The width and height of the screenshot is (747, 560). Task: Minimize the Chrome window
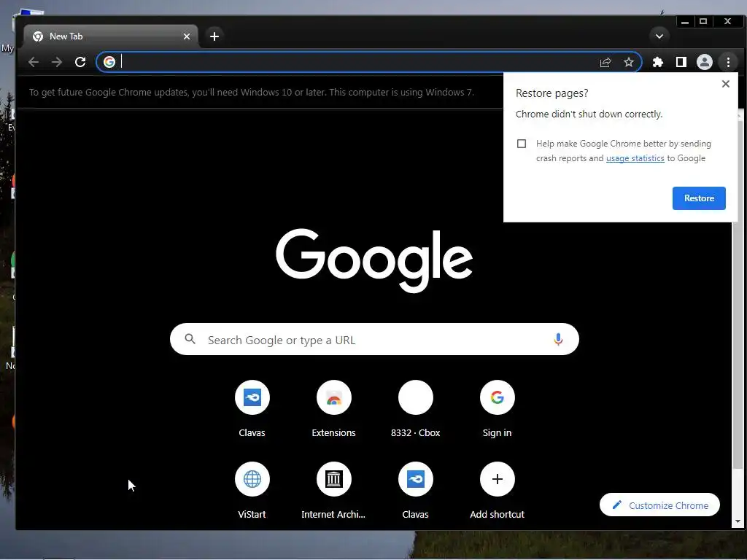tap(685, 21)
